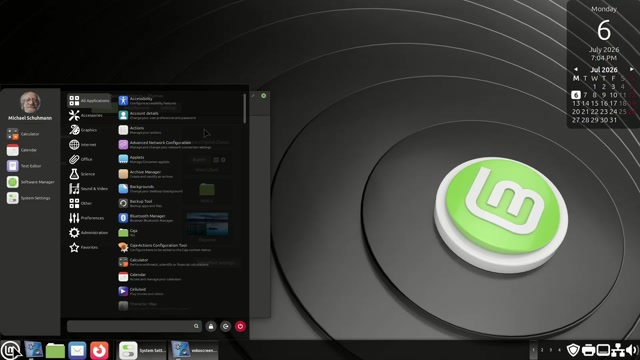Click the System Settings taskbar window button
This screenshot has width=640, height=360.
click(142, 350)
